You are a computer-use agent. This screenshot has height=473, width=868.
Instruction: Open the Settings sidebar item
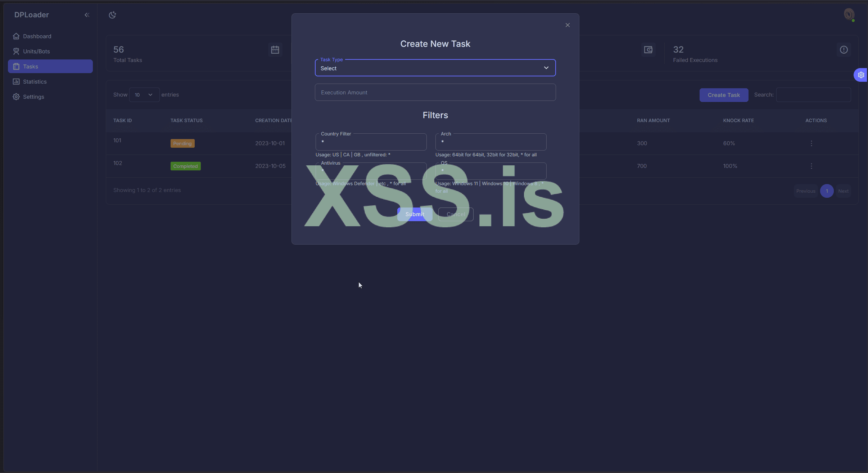pos(33,97)
